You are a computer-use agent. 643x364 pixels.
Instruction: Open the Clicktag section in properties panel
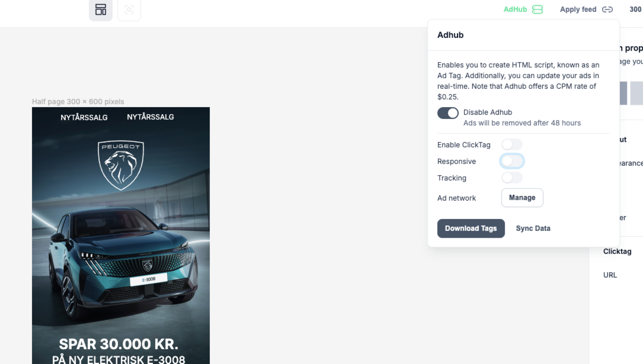click(617, 252)
